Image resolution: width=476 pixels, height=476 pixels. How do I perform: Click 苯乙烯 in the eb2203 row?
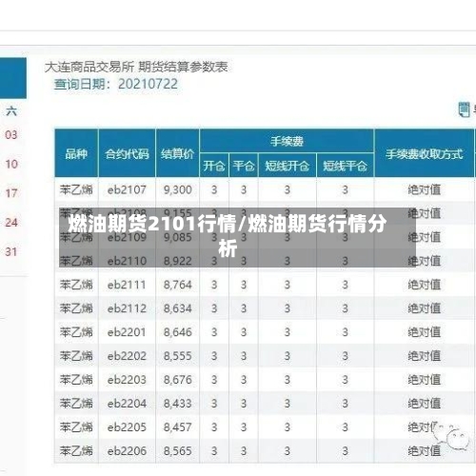click(x=76, y=380)
